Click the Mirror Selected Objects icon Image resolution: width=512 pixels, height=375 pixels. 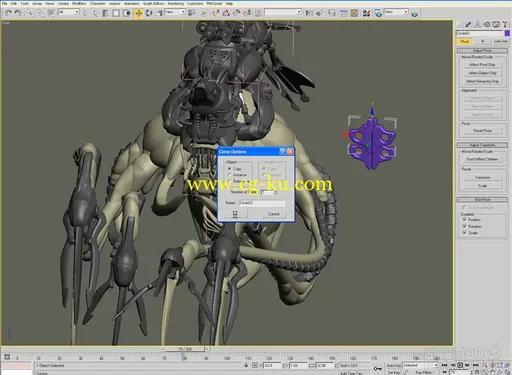(x=309, y=13)
